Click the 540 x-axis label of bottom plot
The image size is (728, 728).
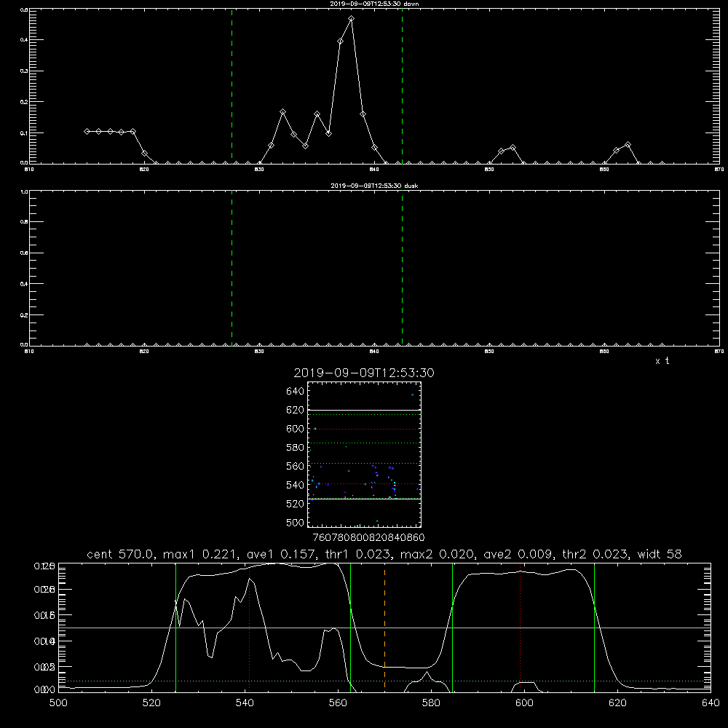[245, 703]
